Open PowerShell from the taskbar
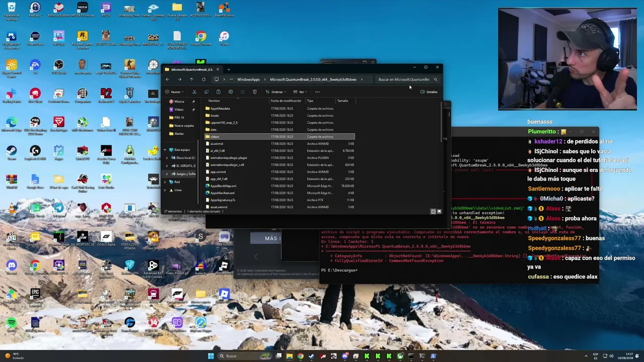 pyautogui.click(x=433, y=356)
